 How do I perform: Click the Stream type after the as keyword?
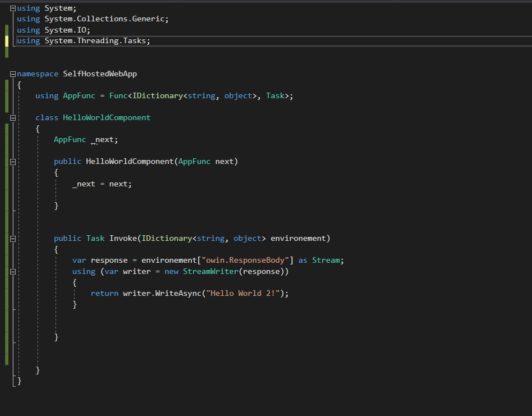tap(325, 260)
